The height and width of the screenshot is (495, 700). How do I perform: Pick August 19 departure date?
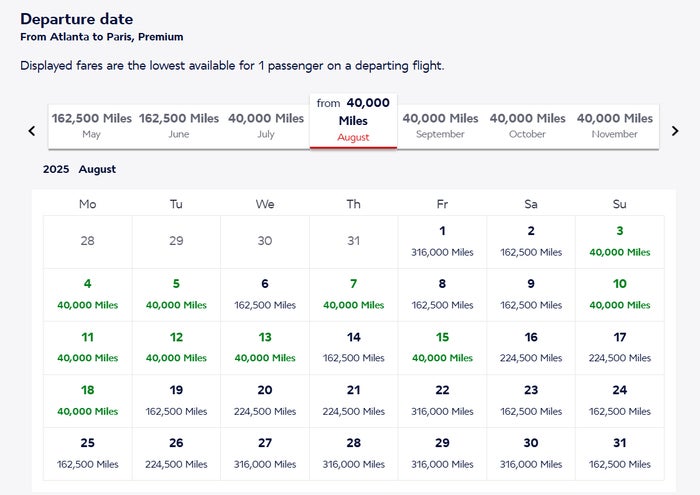point(176,401)
